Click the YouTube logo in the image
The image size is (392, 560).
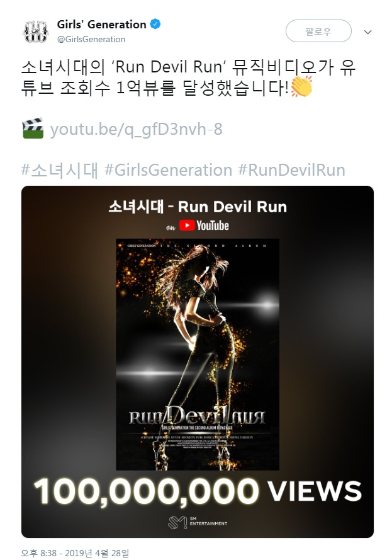204,226
